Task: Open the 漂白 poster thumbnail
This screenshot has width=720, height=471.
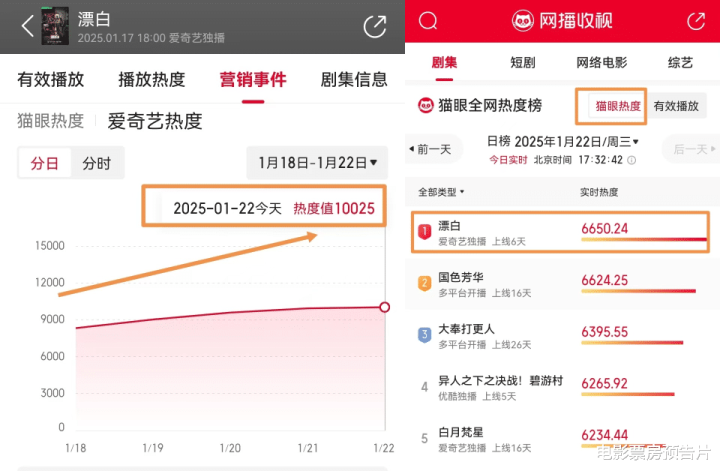Action: (55, 26)
